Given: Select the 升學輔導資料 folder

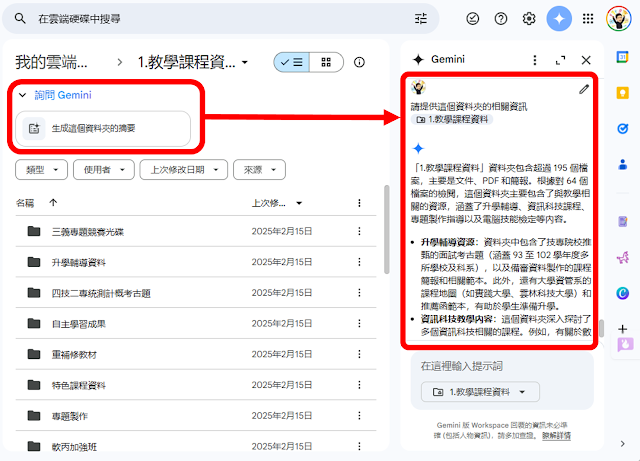Looking at the screenshot, I should pos(196,262).
